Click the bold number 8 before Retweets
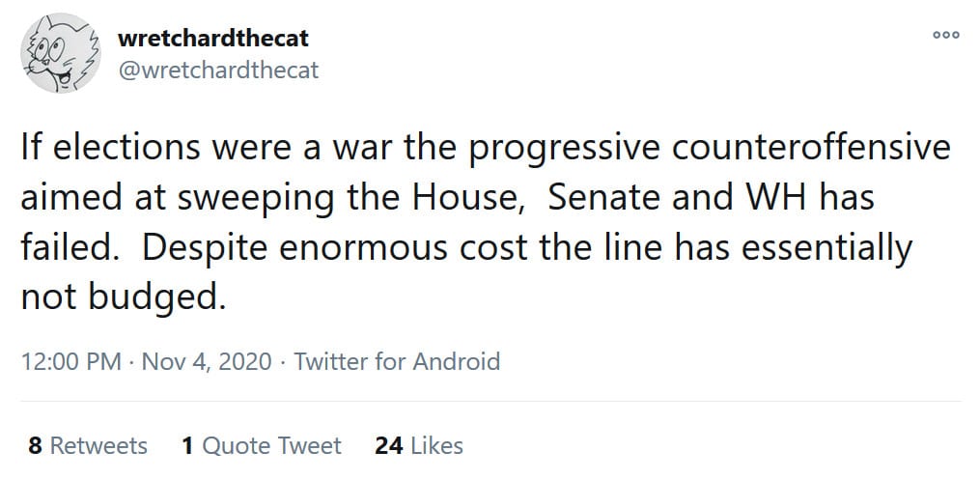This screenshot has width=980, height=480. point(35,445)
